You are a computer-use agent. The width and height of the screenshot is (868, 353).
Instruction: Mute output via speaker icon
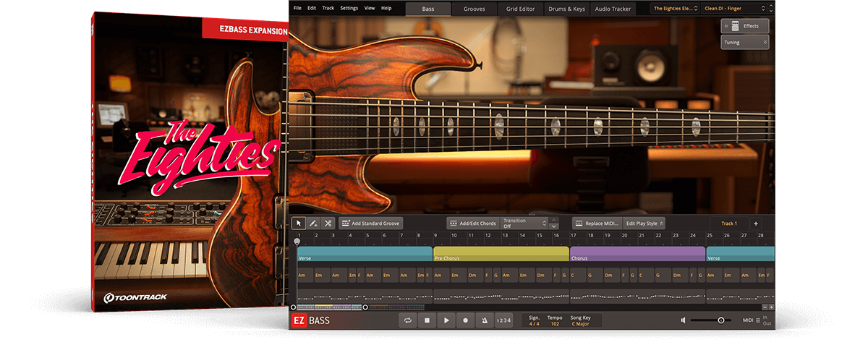pyautogui.click(x=684, y=320)
